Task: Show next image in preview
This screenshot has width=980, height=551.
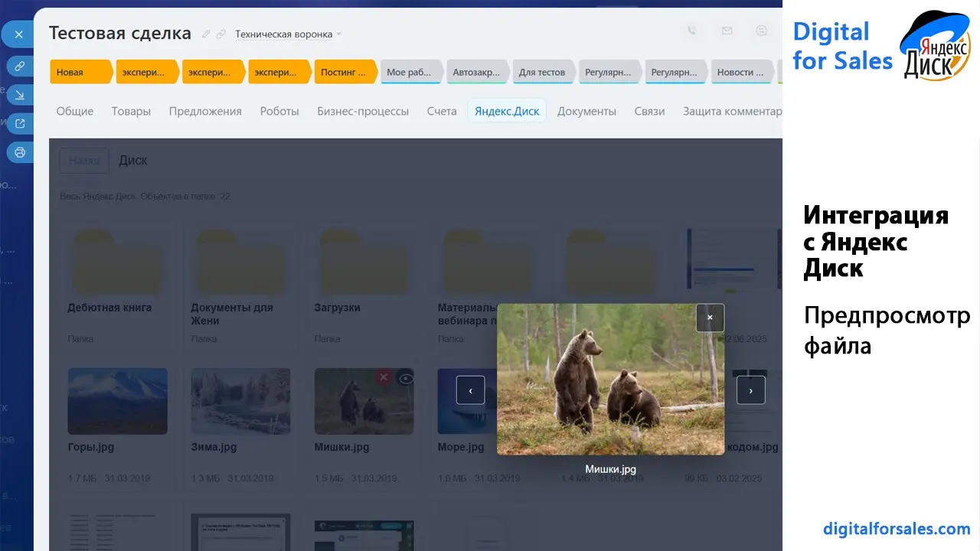Action: [x=750, y=390]
